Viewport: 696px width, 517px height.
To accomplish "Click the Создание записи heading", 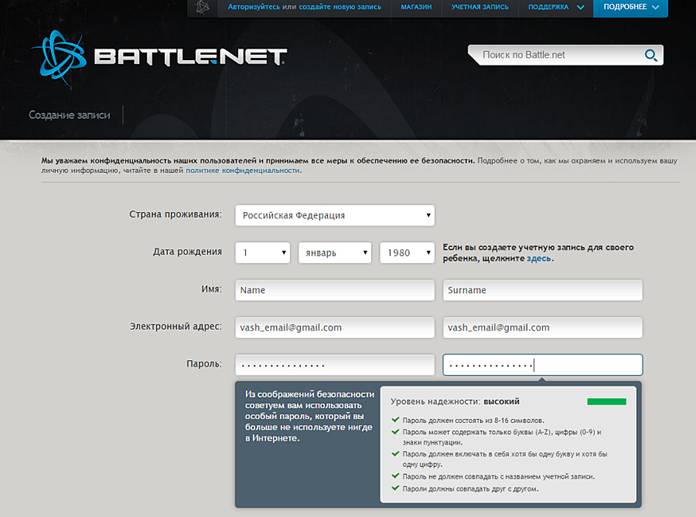I will [x=69, y=115].
